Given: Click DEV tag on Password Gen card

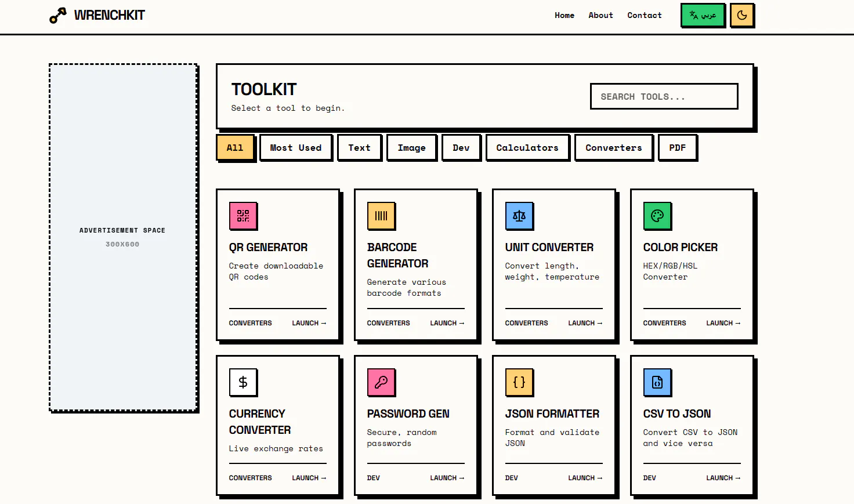Looking at the screenshot, I should 374,478.
